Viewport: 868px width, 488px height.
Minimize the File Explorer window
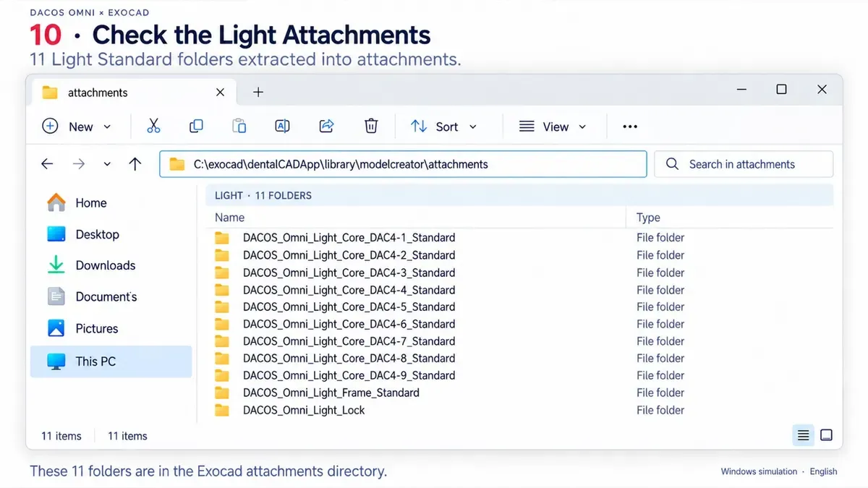[741, 90]
